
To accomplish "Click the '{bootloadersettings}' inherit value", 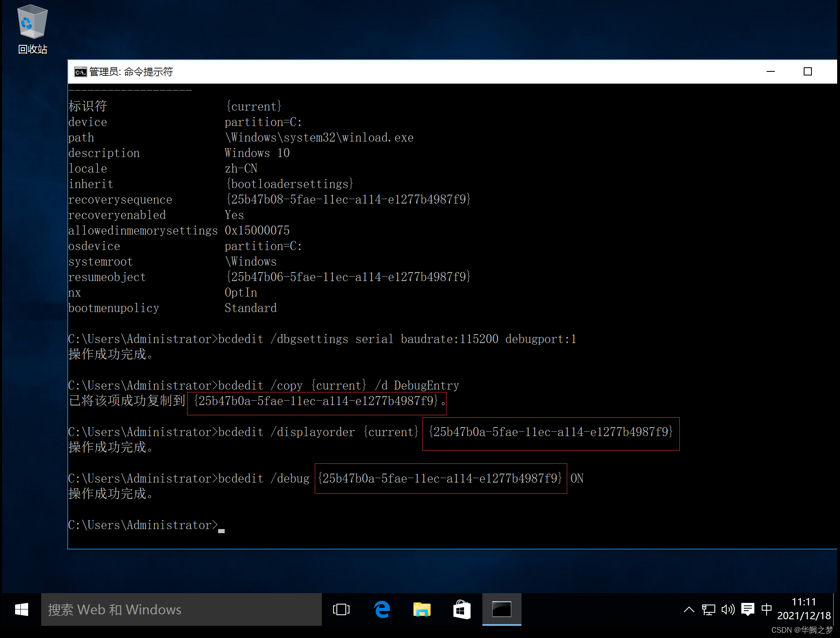I will click(x=290, y=184).
